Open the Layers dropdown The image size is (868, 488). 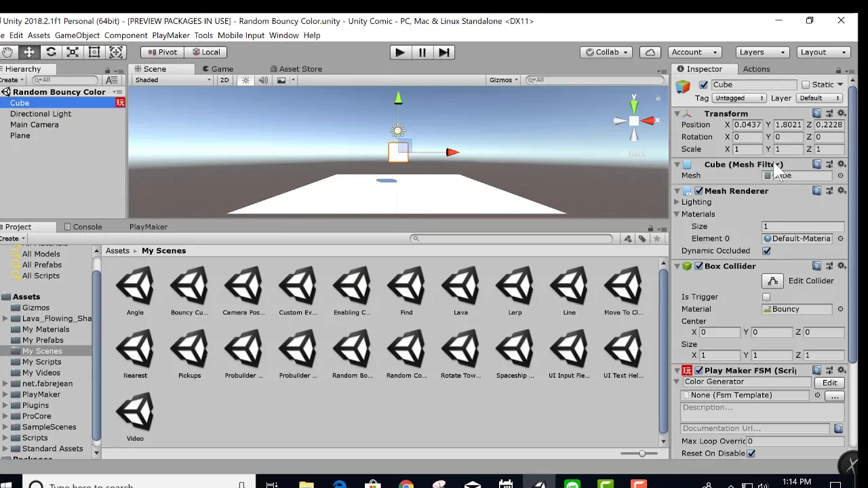pyautogui.click(x=762, y=52)
